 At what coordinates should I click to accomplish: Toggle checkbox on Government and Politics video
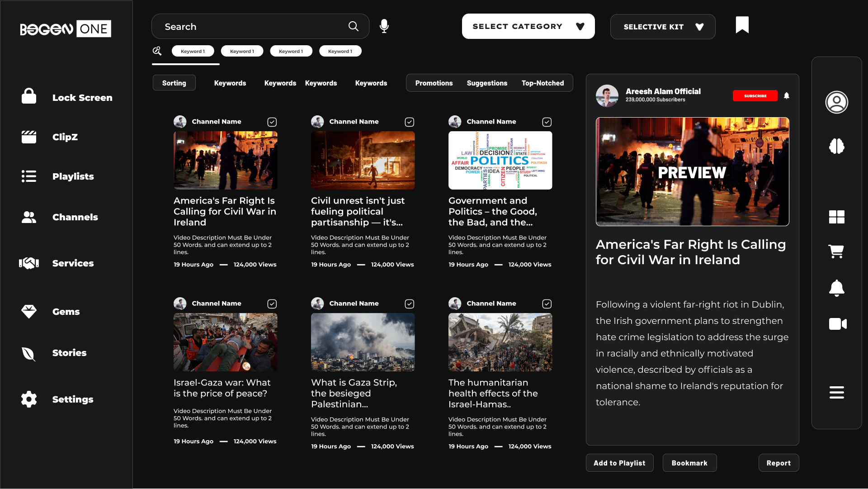547,122
